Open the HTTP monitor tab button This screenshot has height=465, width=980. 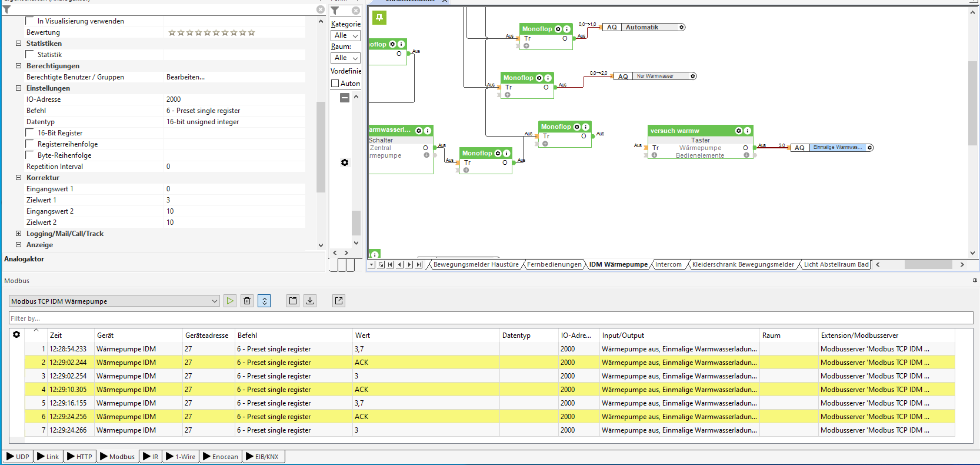coord(79,457)
